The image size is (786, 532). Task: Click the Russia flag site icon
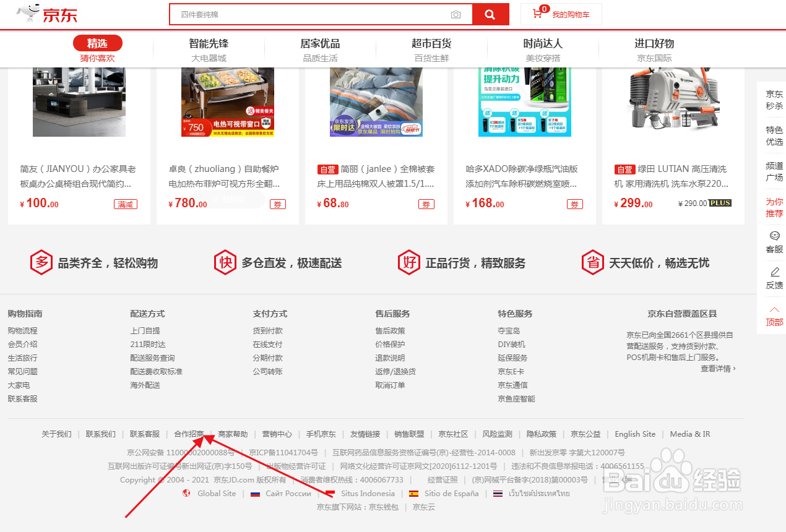tap(256, 494)
